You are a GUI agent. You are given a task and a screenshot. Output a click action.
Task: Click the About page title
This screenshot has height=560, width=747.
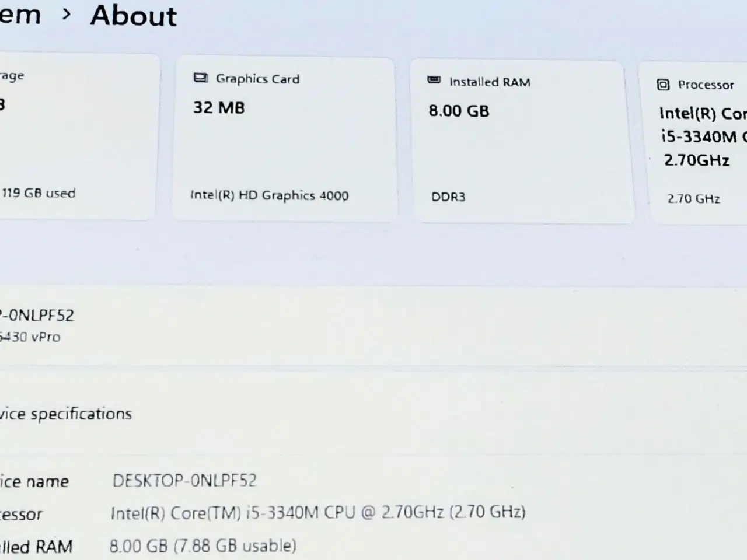tap(133, 16)
